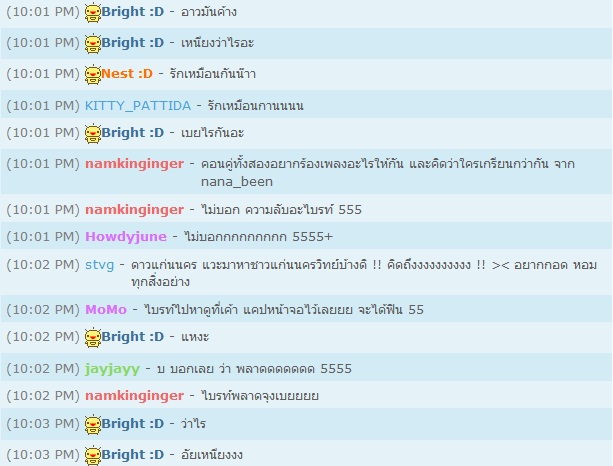Viewport: 613px width, 466px height.
Task: Click the bee avatar next to Nest :D
Action: pos(93,74)
